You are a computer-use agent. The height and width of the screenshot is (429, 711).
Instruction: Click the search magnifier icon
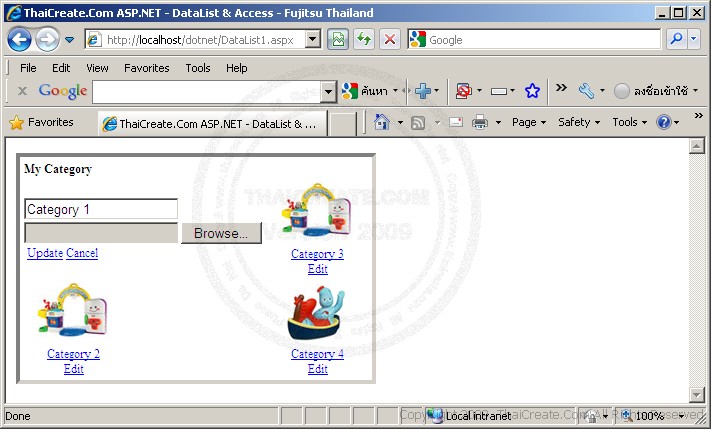click(x=677, y=39)
